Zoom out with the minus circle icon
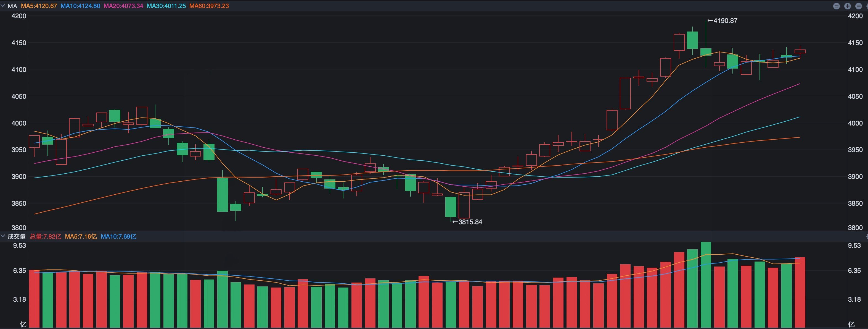Screen dimensions: 868x329 tap(859, 6)
